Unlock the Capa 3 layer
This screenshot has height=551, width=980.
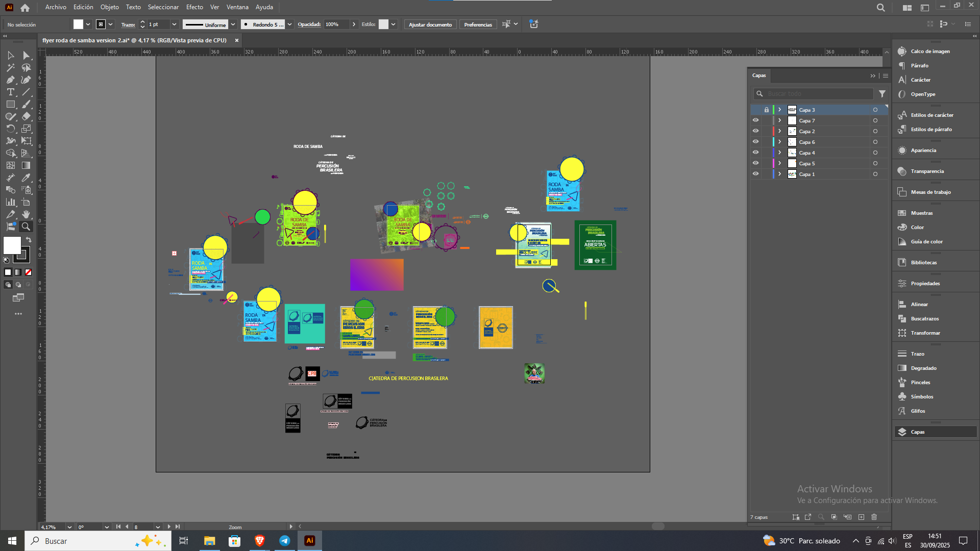point(766,110)
